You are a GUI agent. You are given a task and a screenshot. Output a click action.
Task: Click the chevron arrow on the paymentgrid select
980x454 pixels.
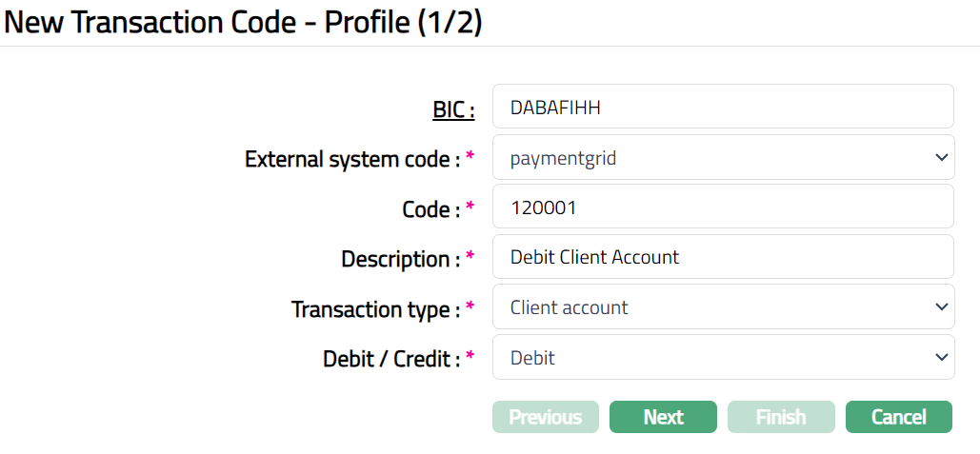pyautogui.click(x=941, y=157)
